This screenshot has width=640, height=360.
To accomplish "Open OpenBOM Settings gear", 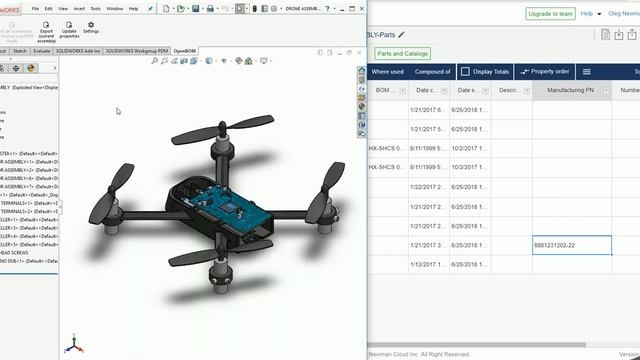I will click(91, 25).
